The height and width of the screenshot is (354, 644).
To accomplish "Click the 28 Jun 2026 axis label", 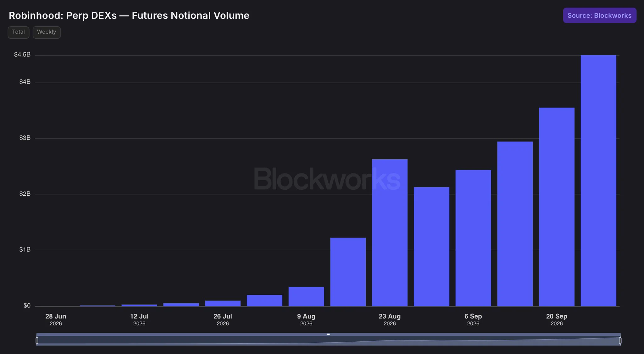I will pyautogui.click(x=56, y=320).
